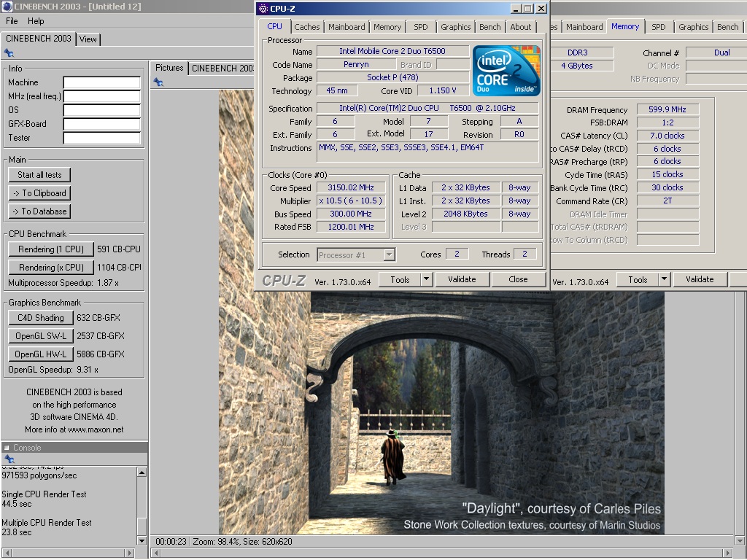Click the OS input field

102,111
